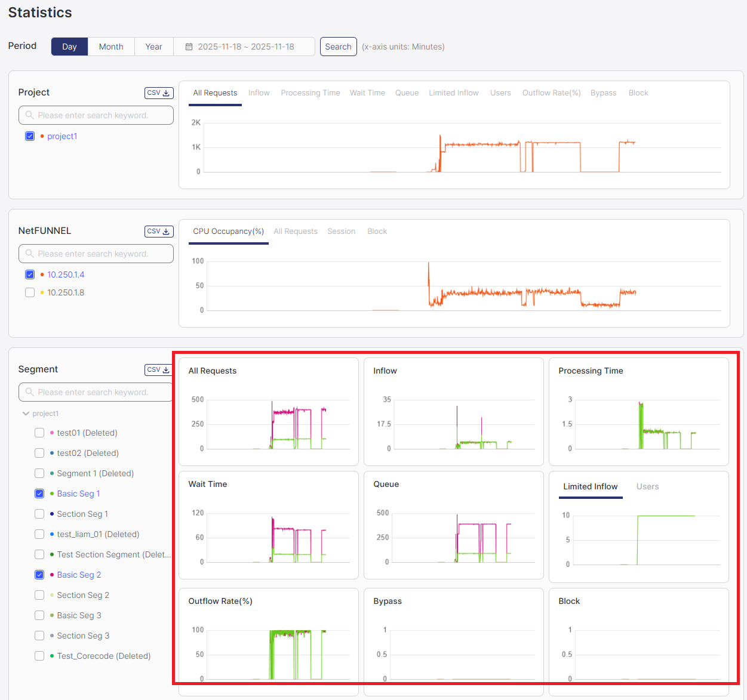Open the Session tab in NetFUNNEL
Image resolution: width=747 pixels, height=700 pixels.
click(x=341, y=232)
